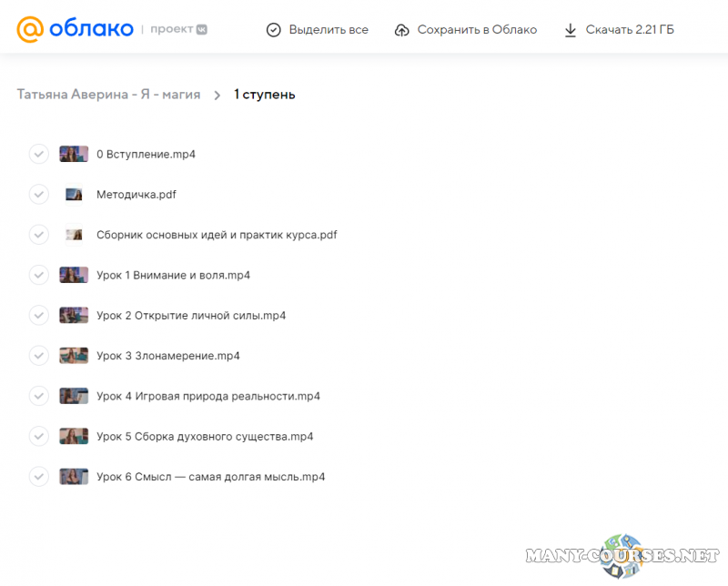Open the Татьяна Аверина - Я - магия breadcrumb

click(x=107, y=94)
